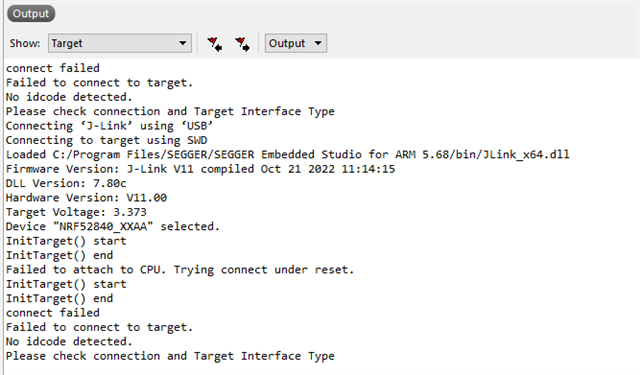640x375 pixels.
Task: Select the Target Voltage 3.373 line
Action: point(76,212)
